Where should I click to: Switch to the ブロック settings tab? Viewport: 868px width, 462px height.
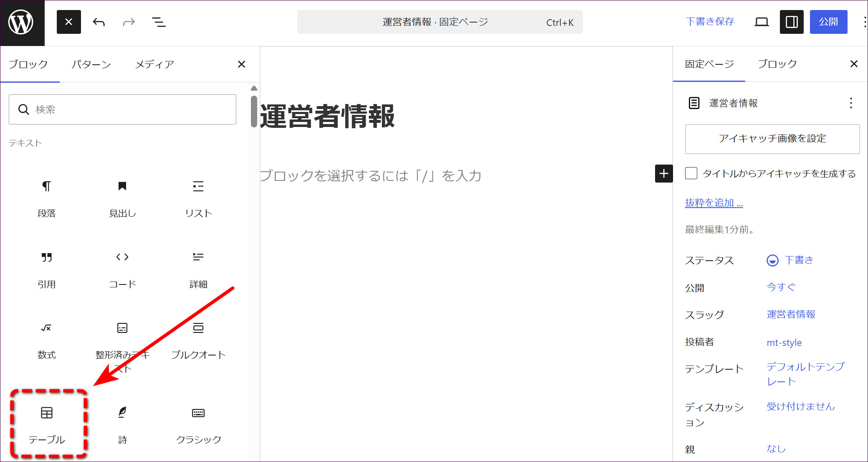point(777,64)
